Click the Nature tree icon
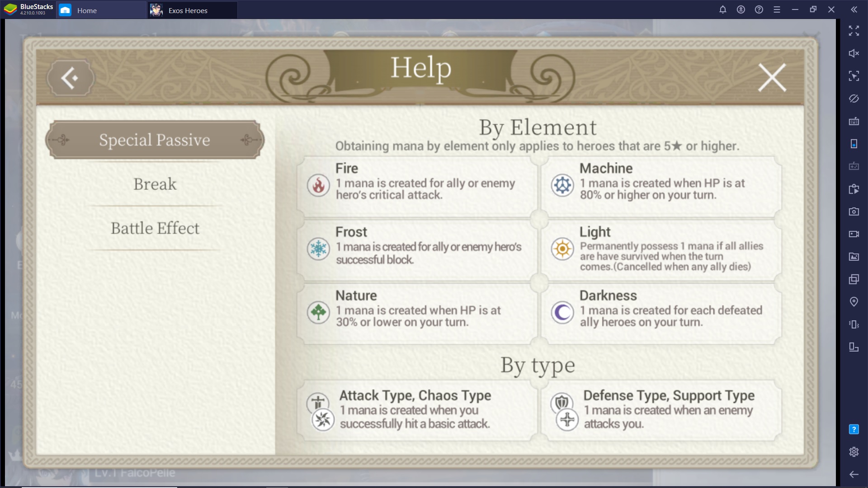This screenshot has height=488, width=868. pos(318,312)
